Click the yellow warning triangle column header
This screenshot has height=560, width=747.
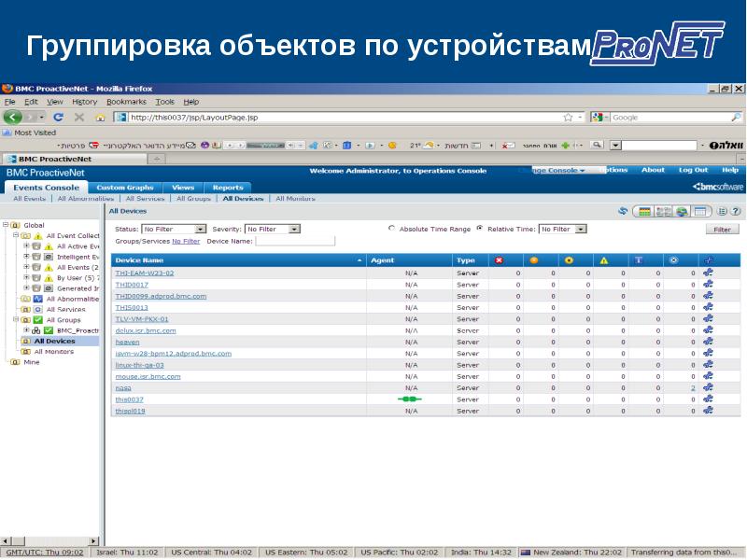click(604, 260)
